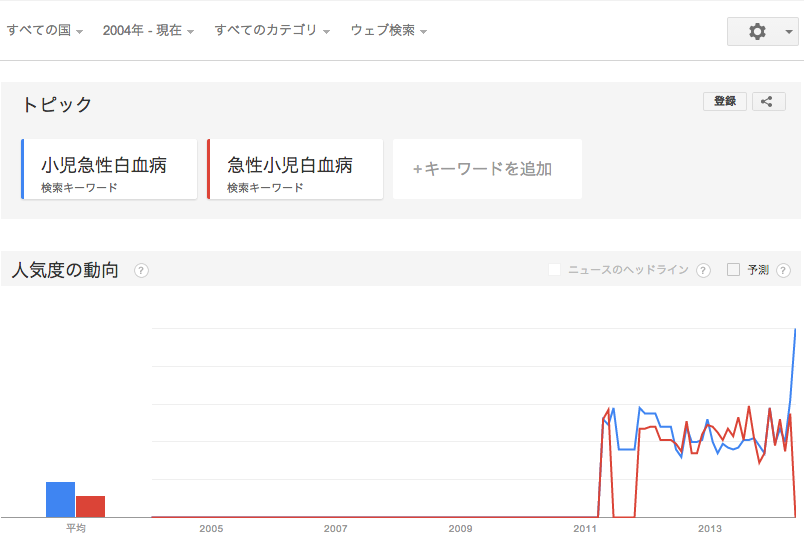The image size is (804, 547).
Task: Toggle the ニュースのヘッドライン checkbox
Action: pos(554,270)
